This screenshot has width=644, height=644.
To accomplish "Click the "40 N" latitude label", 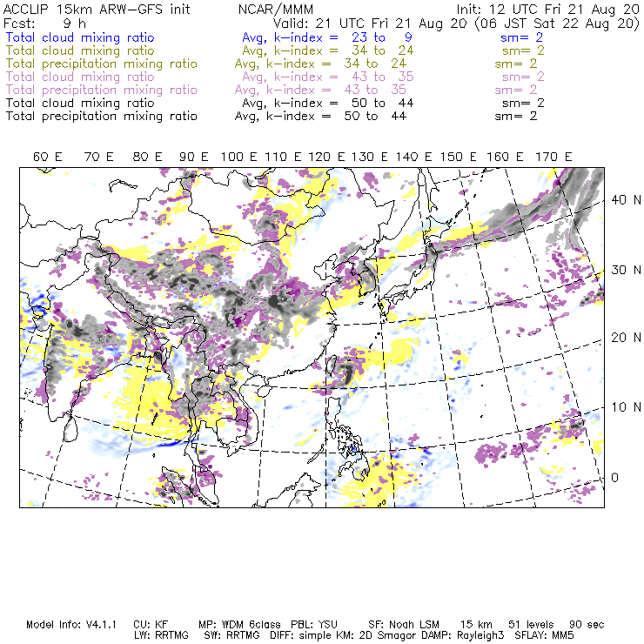I will pos(626,200).
